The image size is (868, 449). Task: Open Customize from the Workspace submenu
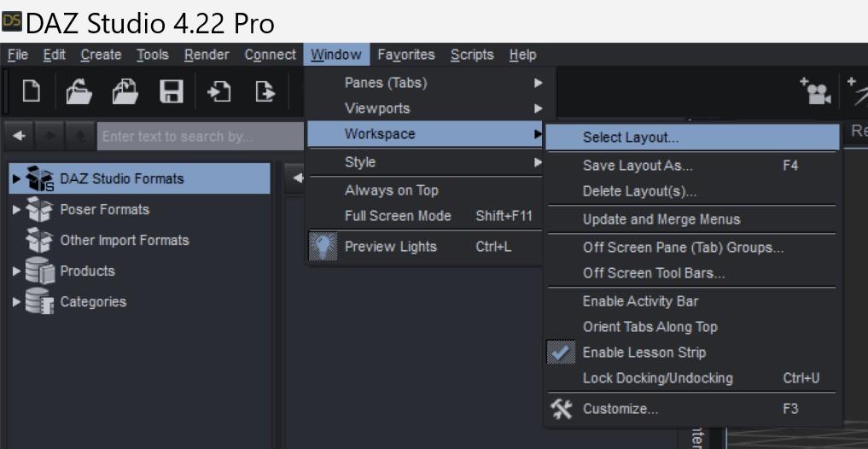[x=620, y=409]
